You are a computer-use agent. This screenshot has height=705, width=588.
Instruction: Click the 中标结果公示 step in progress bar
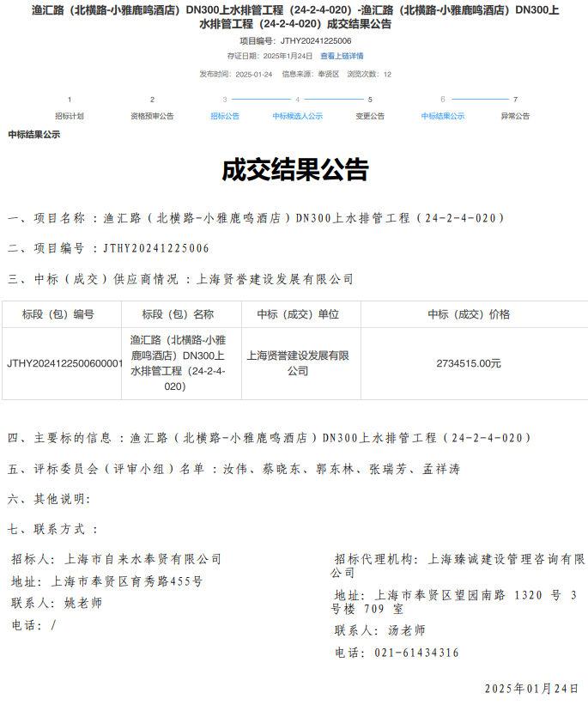pos(442,116)
